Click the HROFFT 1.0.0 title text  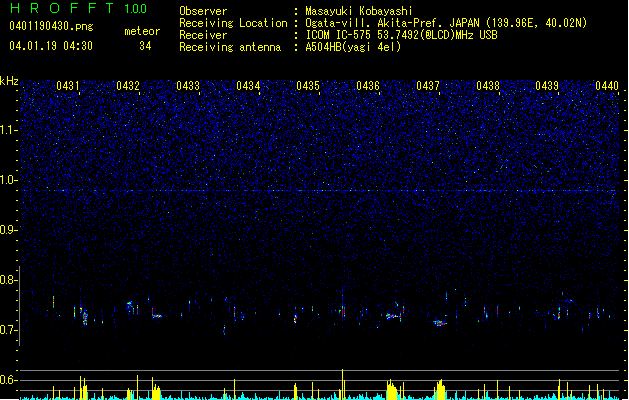tap(78, 8)
